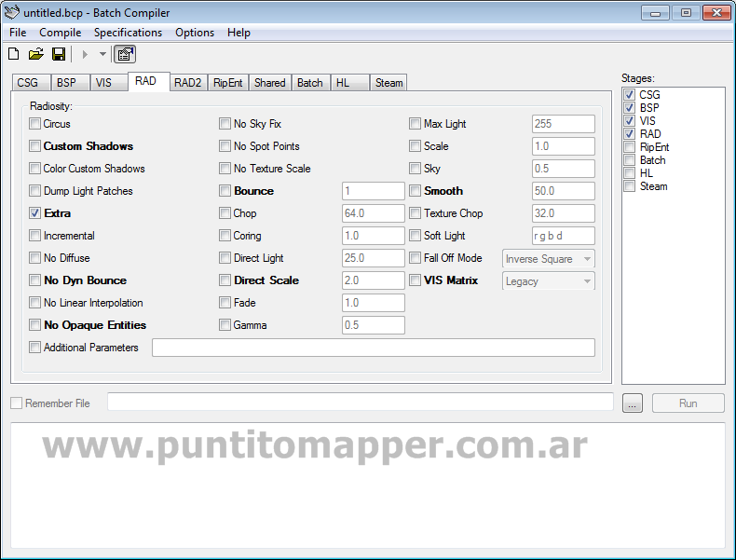Switch to the VIS tab
This screenshot has width=736, height=560.
108,83
